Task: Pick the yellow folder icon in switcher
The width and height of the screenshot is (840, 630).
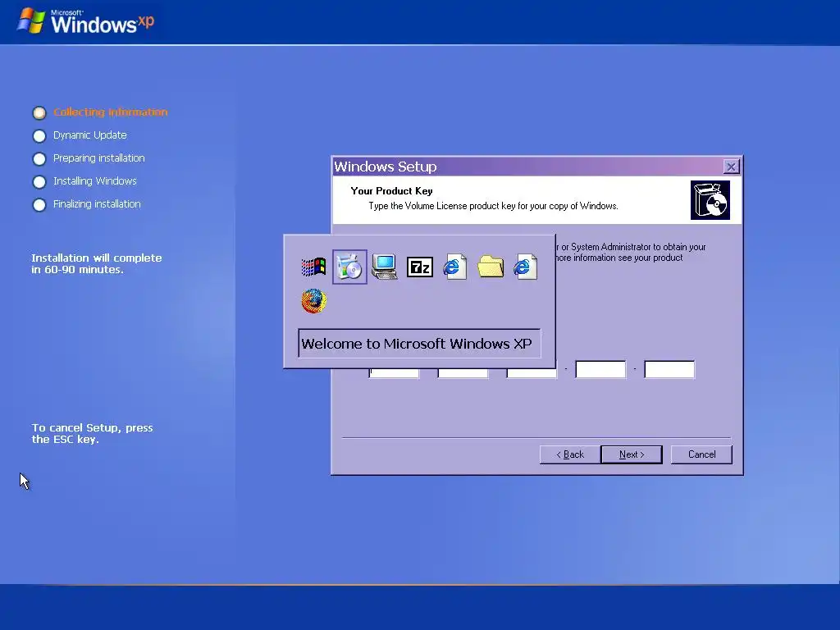Action: pyautogui.click(x=491, y=267)
